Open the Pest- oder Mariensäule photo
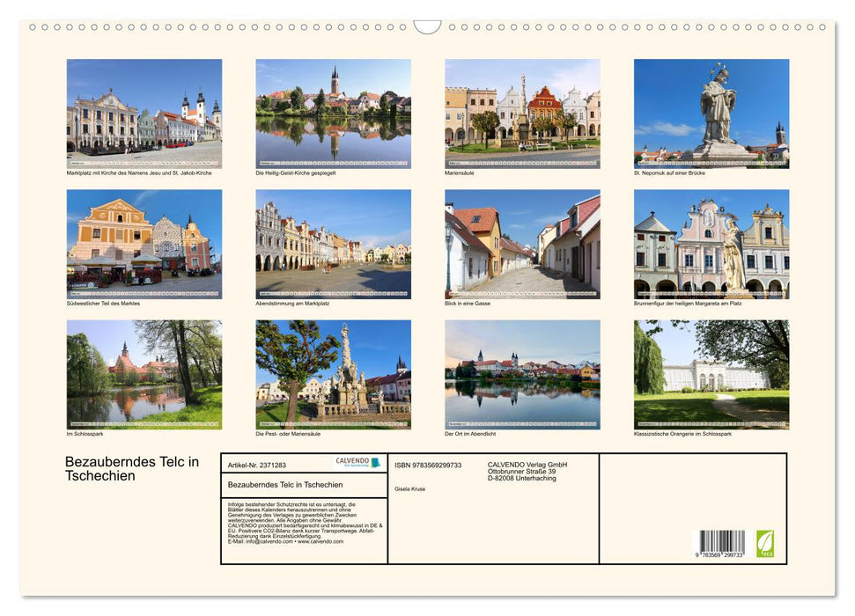 point(333,375)
